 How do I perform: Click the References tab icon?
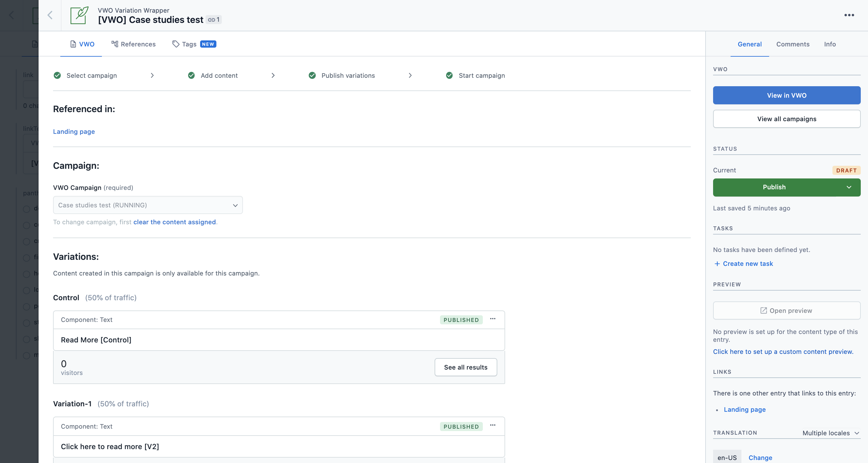click(114, 44)
